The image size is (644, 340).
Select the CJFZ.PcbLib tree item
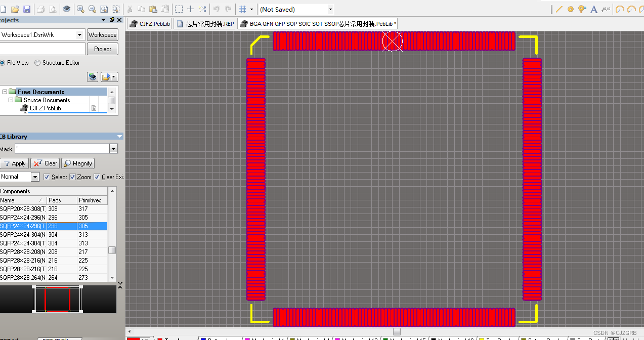pyautogui.click(x=45, y=108)
